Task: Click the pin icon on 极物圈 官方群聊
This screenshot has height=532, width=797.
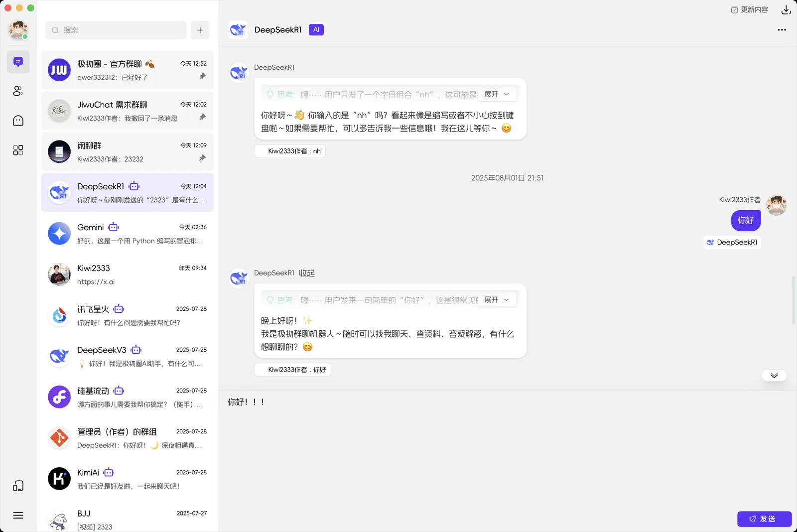Action: point(202,76)
